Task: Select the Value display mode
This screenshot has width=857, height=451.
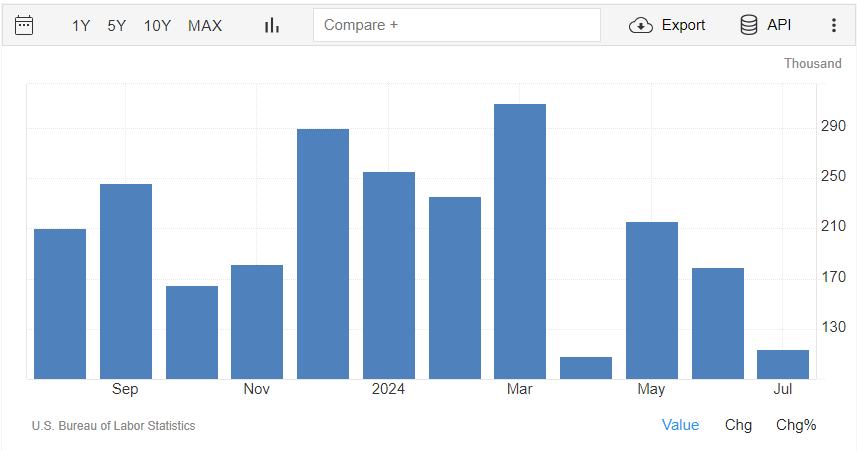Action: [680, 425]
